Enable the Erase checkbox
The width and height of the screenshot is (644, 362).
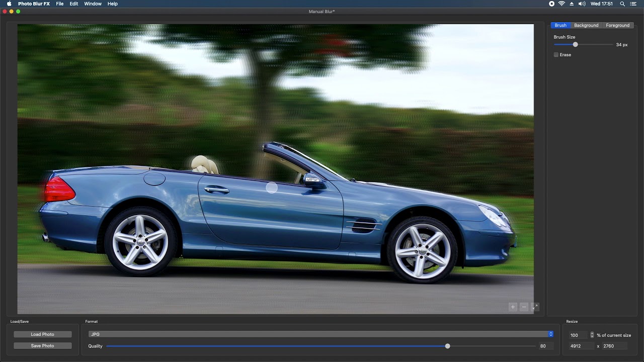556,55
